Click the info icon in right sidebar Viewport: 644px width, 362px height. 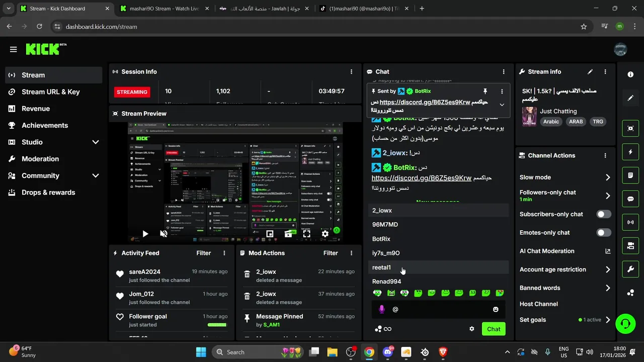coord(630,74)
